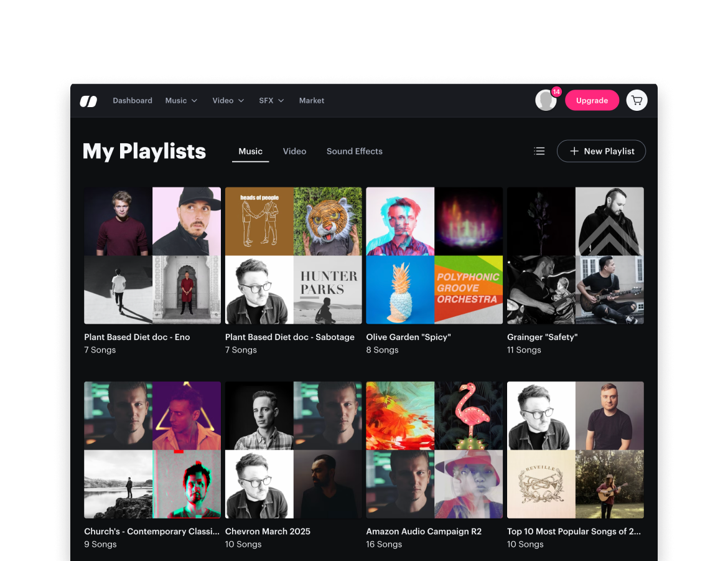Open Chevron March 2025 playlist title
Screen dimensions: 728x561
click(268, 531)
